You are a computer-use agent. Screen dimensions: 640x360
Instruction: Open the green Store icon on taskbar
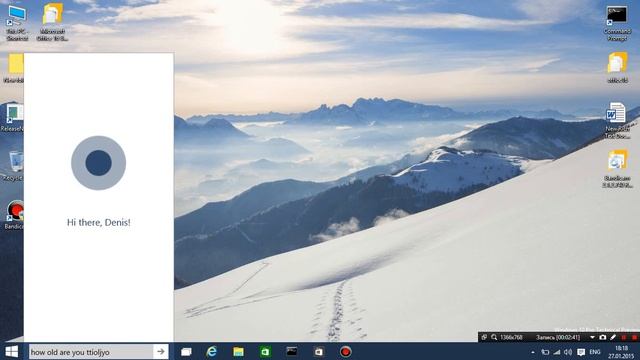[265, 351]
